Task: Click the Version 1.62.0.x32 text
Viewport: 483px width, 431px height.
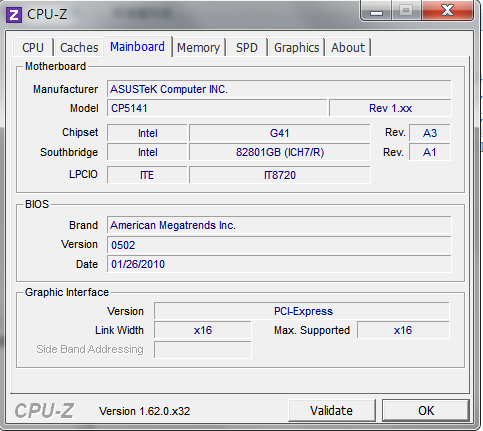Action: click(x=144, y=411)
